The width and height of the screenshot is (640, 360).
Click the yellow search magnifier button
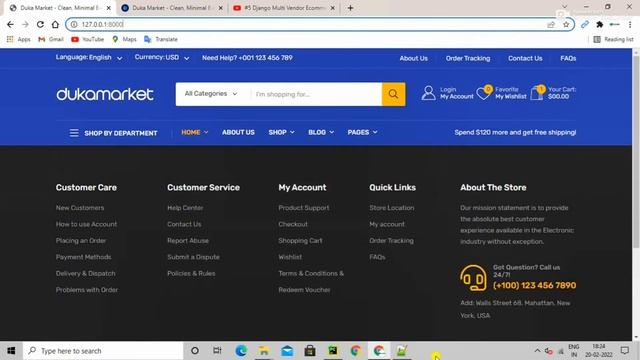393,94
